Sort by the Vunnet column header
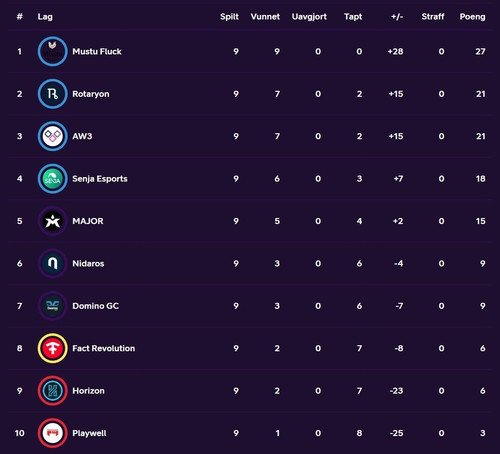The width and height of the screenshot is (500, 454). pyautogui.click(x=265, y=17)
